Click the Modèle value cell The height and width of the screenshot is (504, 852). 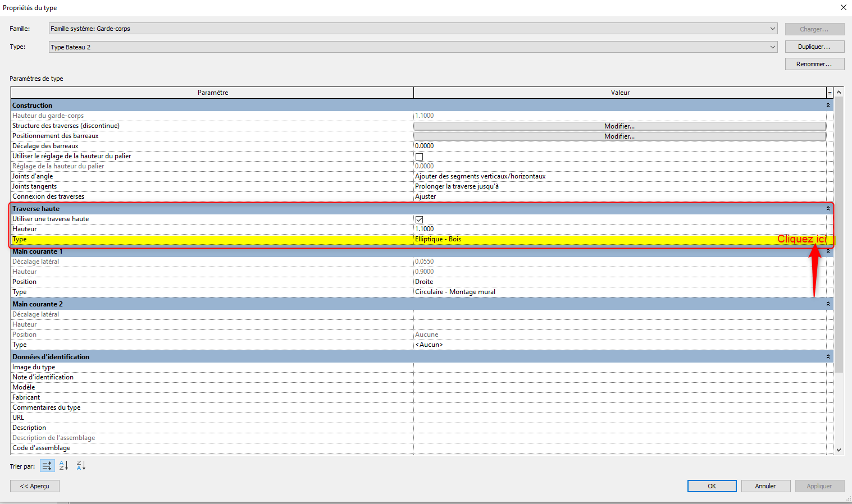click(620, 387)
